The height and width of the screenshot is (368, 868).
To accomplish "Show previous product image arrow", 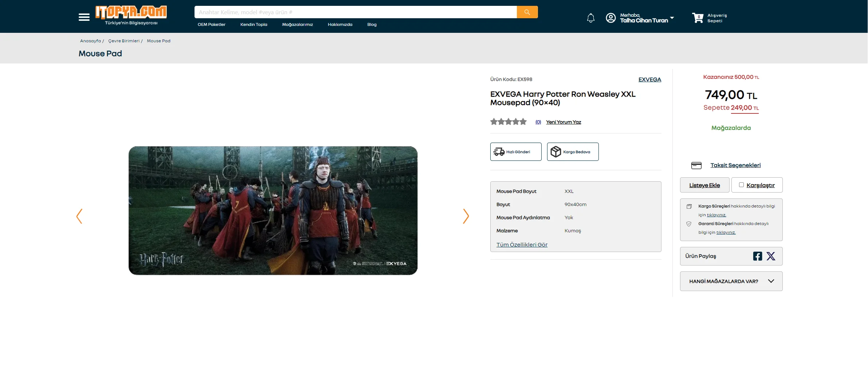I will [x=79, y=216].
